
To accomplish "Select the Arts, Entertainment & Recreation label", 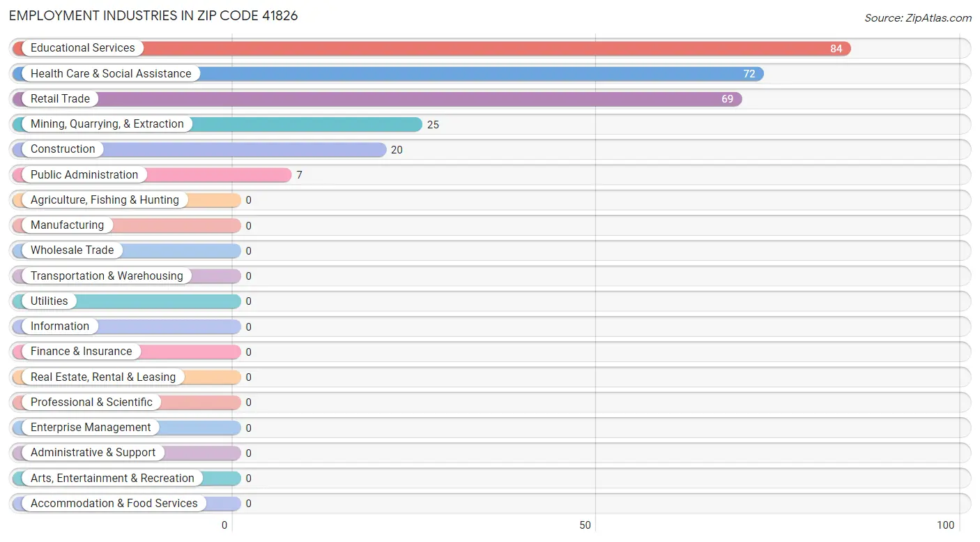I will [x=112, y=478].
